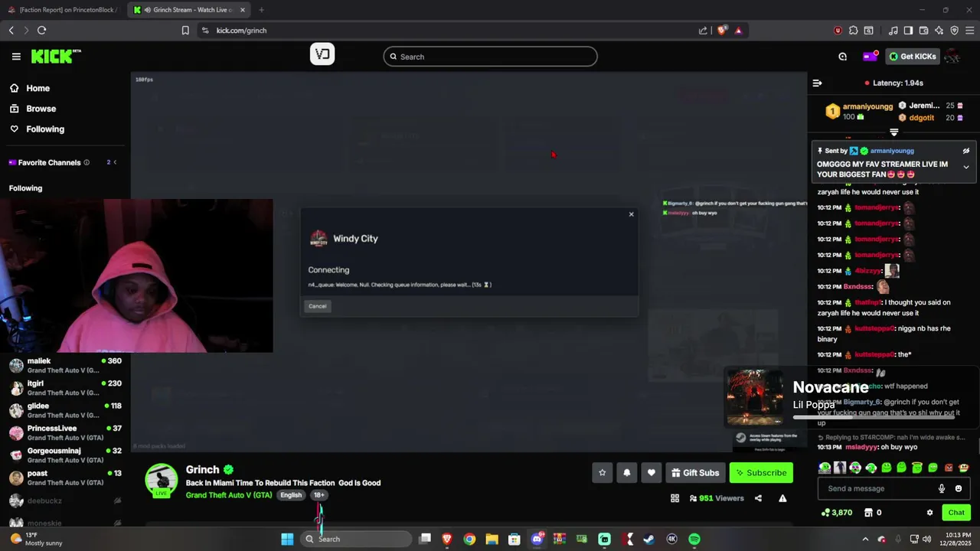Close the Windy City connecting dialog
980x551 pixels.
pyautogui.click(x=631, y=214)
